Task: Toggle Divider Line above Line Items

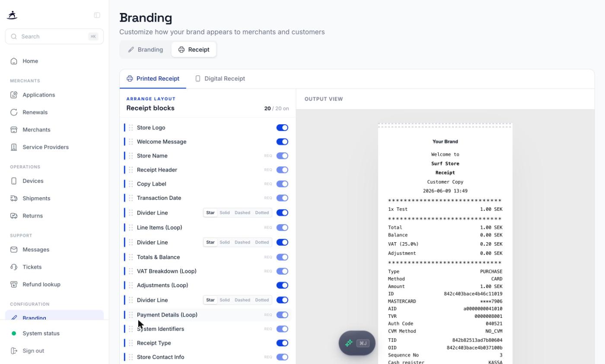Action: tap(282, 213)
